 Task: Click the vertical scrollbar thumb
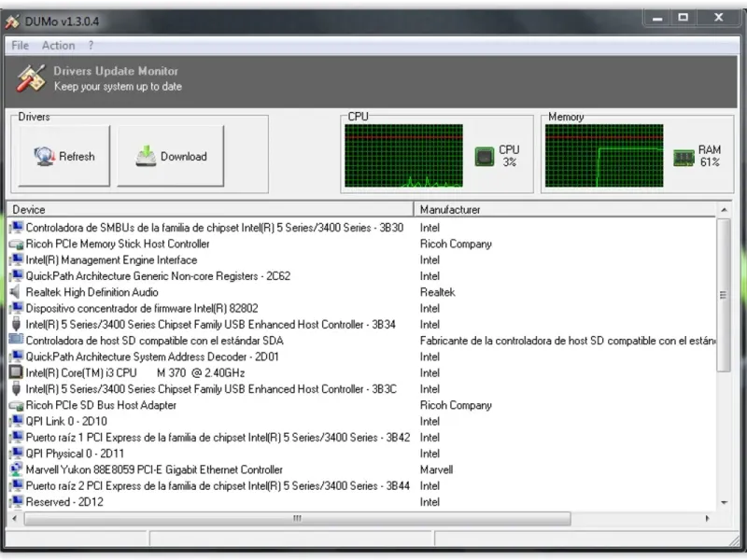point(724,295)
